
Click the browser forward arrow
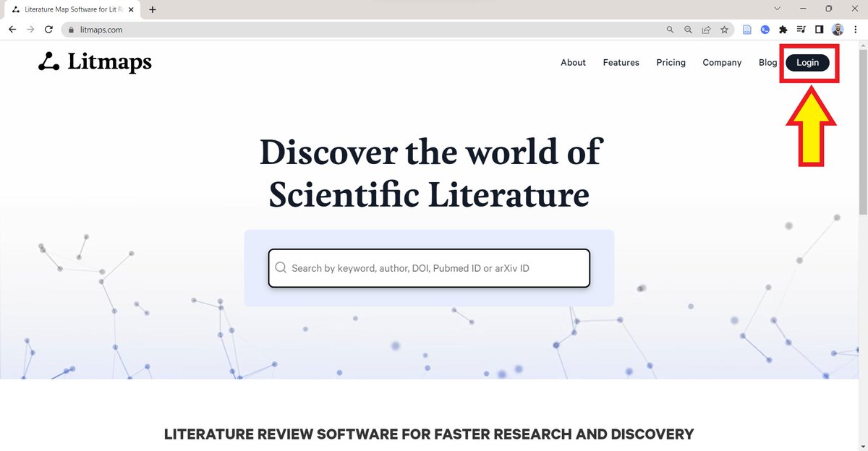[x=30, y=30]
